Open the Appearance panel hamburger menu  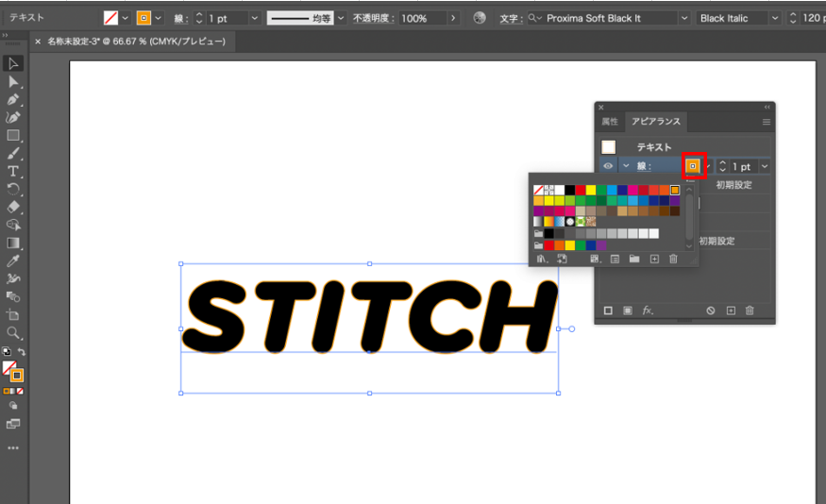pyautogui.click(x=766, y=122)
